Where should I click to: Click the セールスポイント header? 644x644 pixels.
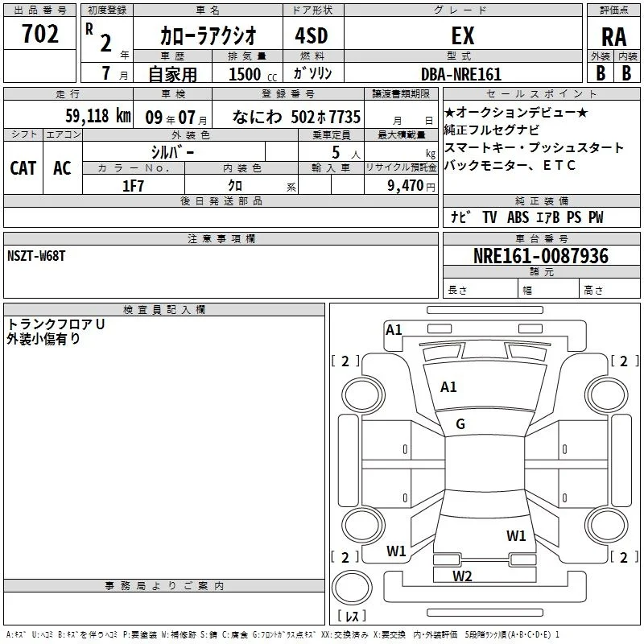(x=541, y=93)
